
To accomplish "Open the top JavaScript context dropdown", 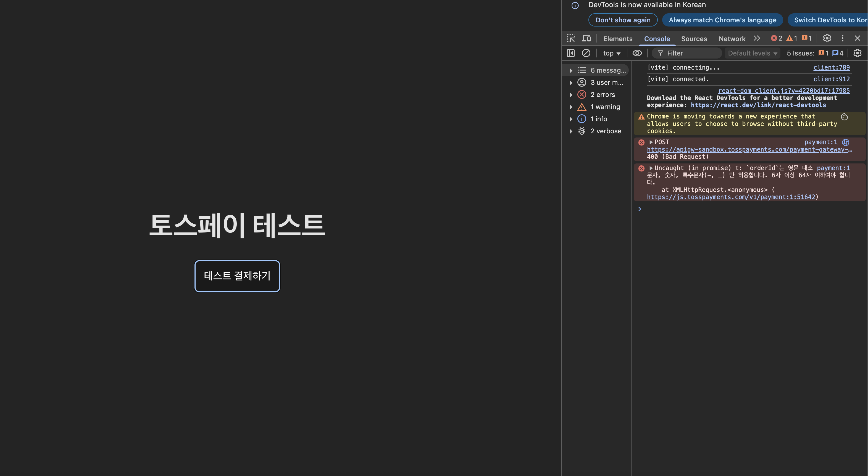I will coord(611,53).
